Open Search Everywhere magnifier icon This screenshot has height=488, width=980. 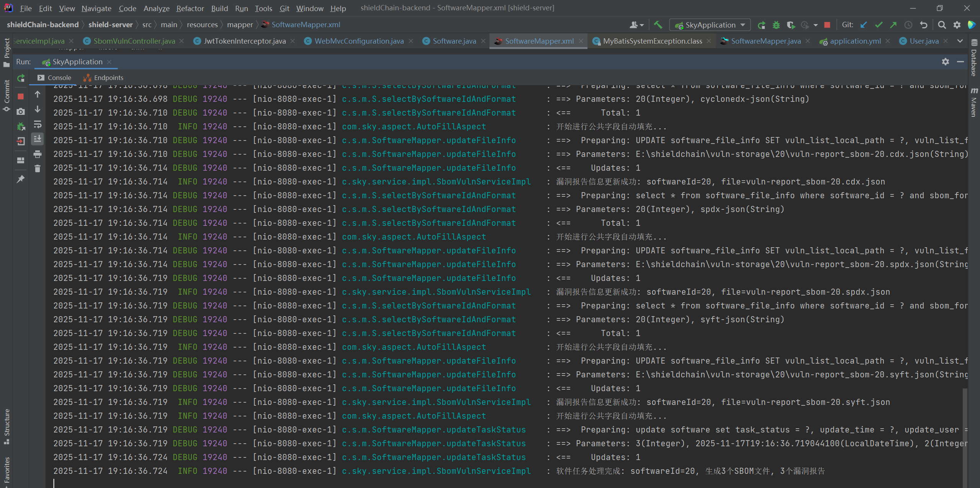pos(942,25)
